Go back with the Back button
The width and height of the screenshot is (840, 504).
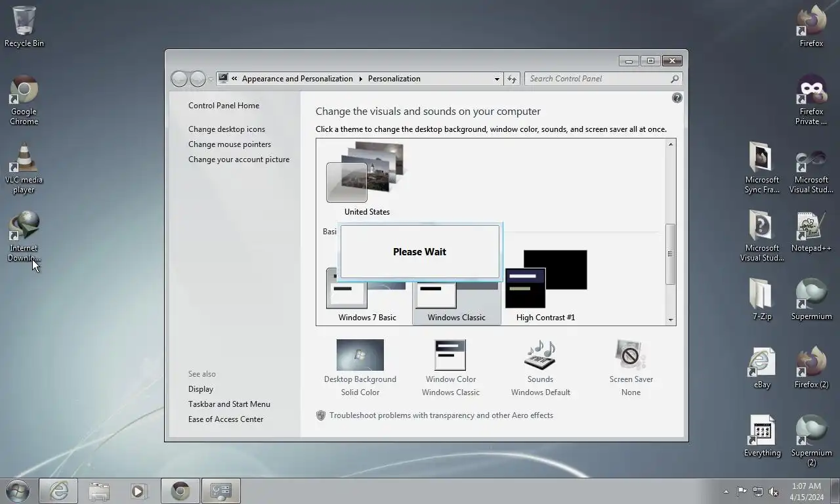pos(179,79)
